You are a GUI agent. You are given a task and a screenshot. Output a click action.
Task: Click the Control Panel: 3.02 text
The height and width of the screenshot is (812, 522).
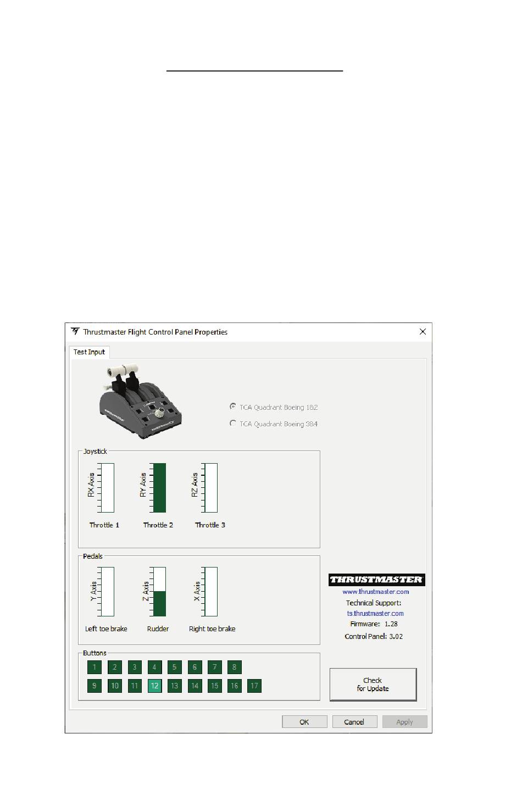[374, 637]
